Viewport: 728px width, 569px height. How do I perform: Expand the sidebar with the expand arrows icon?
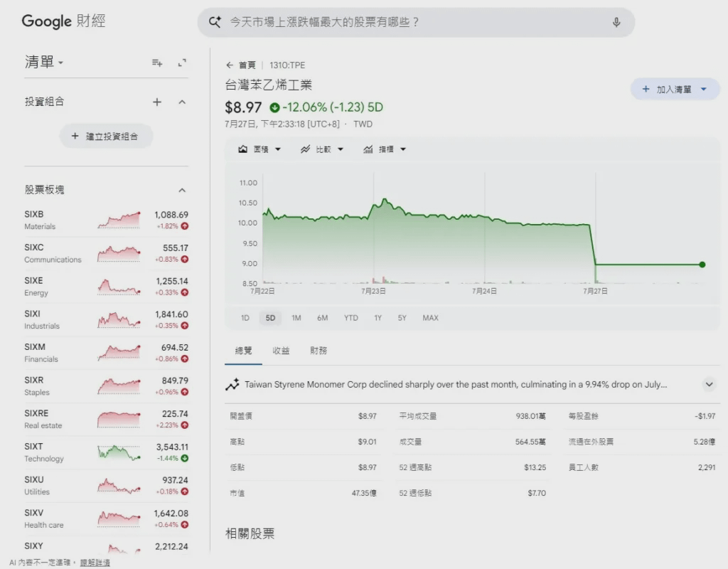[183, 63]
